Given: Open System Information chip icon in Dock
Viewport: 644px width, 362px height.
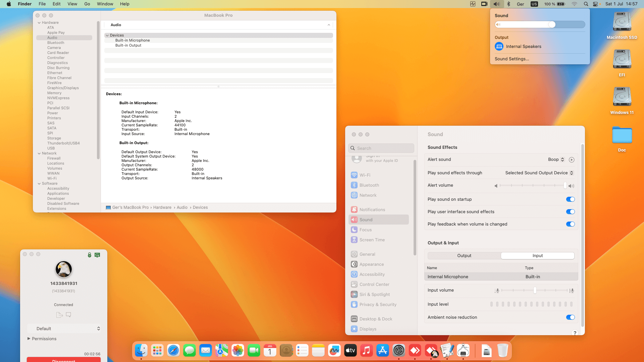Looking at the screenshot, I should pos(463,351).
